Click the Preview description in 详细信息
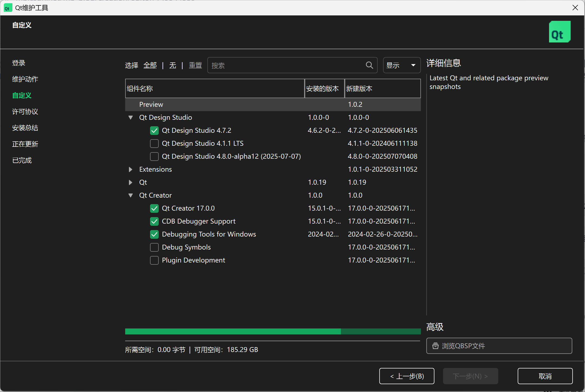585x392 pixels. 489,82
